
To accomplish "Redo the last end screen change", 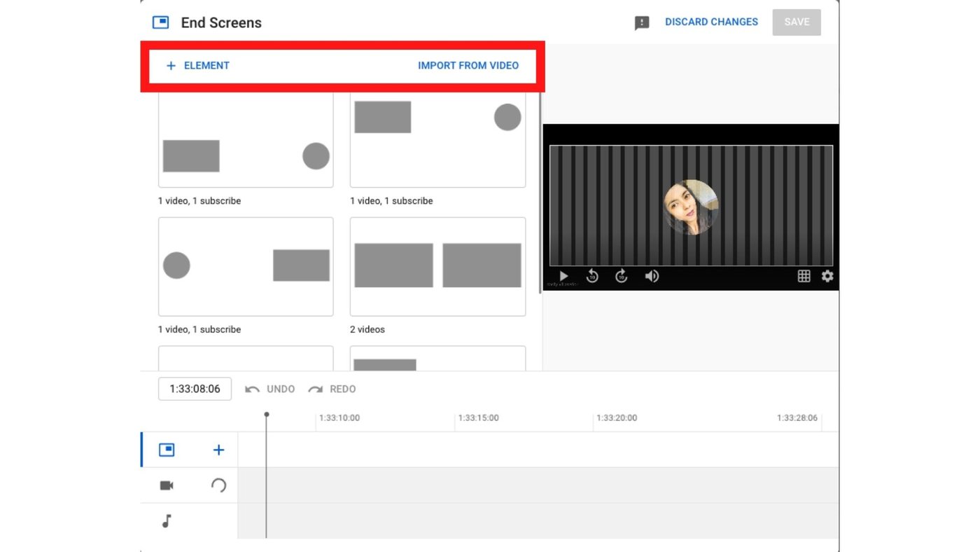I will tap(332, 389).
